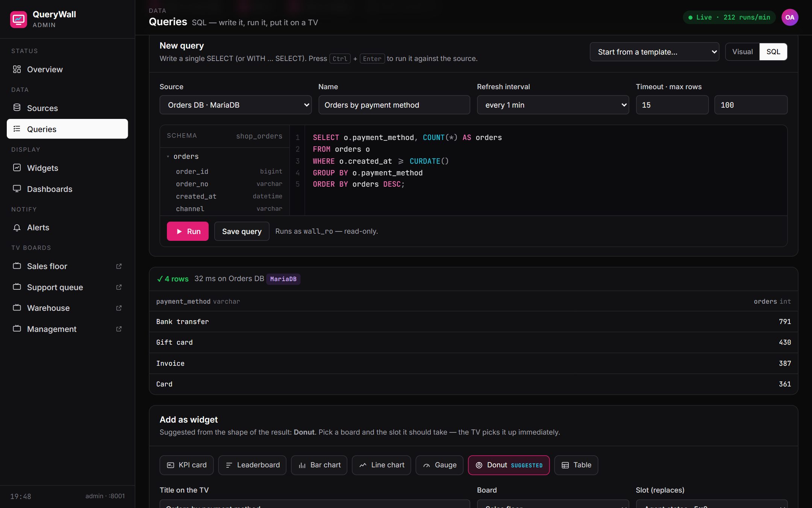Go to Dashboards in sidebar

click(x=67, y=189)
